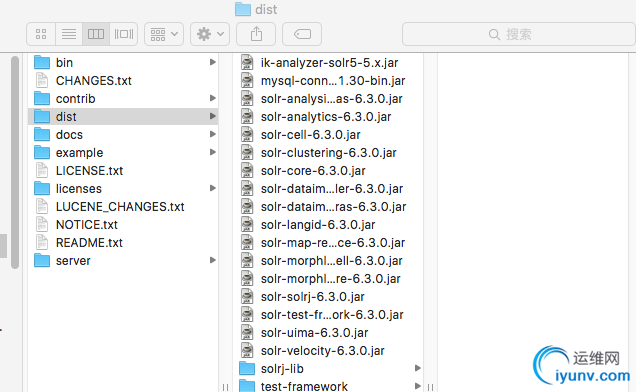Click solr-analysi...as-6.3.0.jar icon
Screen dimensions: 636x392
point(247,98)
